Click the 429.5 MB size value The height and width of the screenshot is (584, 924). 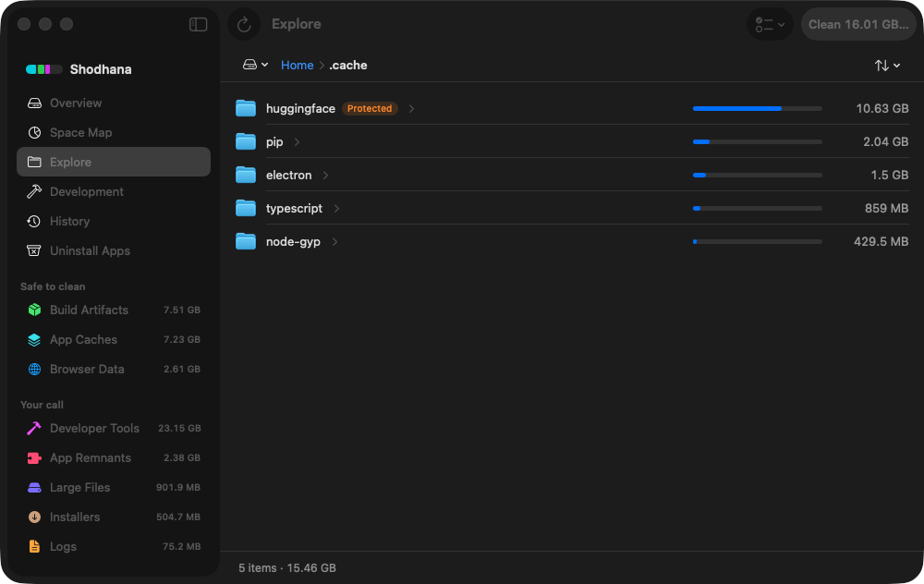pyautogui.click(x=881, y=241)
